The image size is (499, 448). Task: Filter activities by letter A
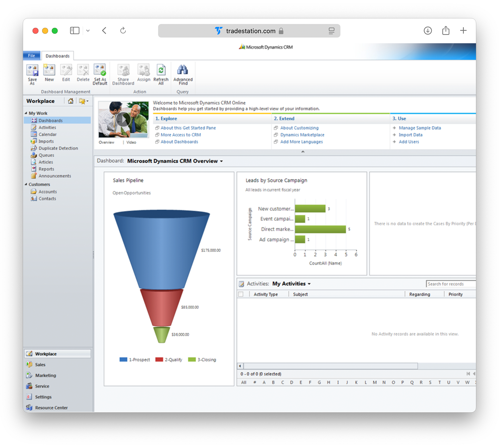[264, 382]
